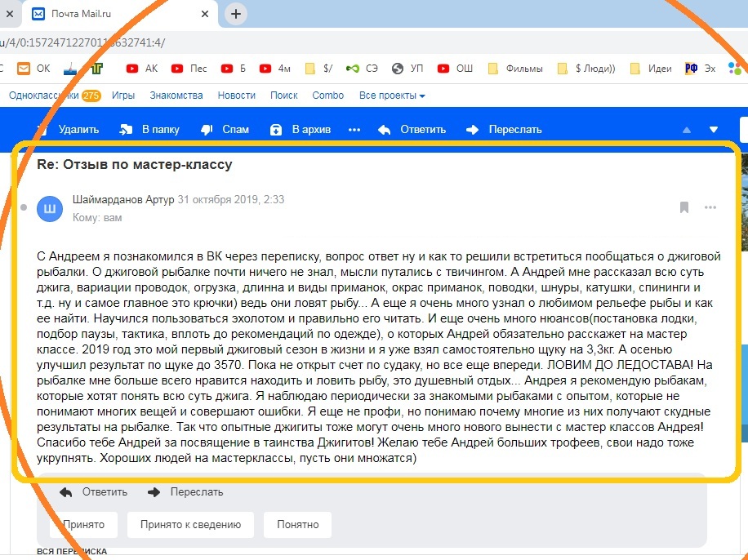Click sender name Шаймарданов Артур
748x560 pixels.
point(123,199)
